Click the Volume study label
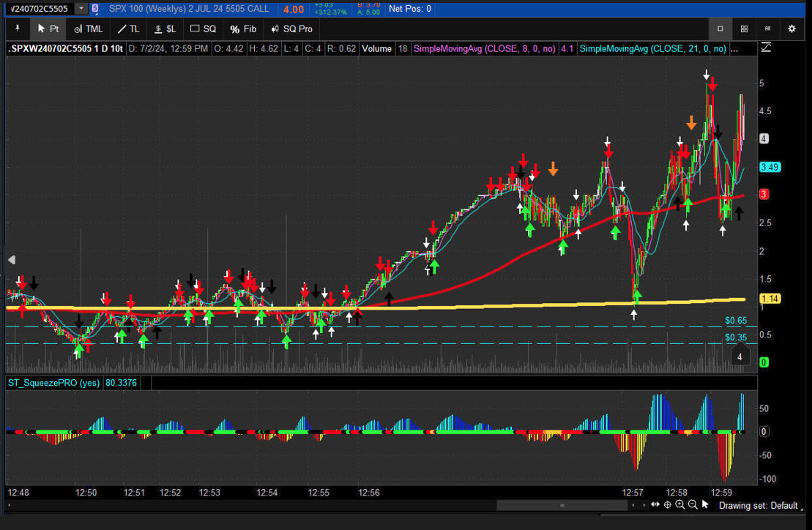 376,49
